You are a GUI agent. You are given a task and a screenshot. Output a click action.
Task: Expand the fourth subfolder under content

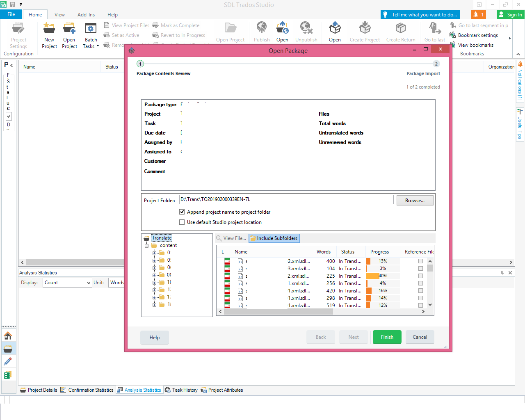click(x=155, y=275)
